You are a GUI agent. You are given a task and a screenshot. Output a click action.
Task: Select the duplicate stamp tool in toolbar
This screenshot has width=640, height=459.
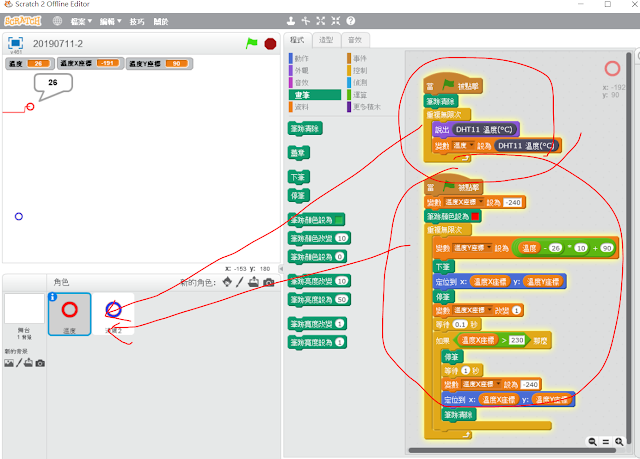point(291,21)
